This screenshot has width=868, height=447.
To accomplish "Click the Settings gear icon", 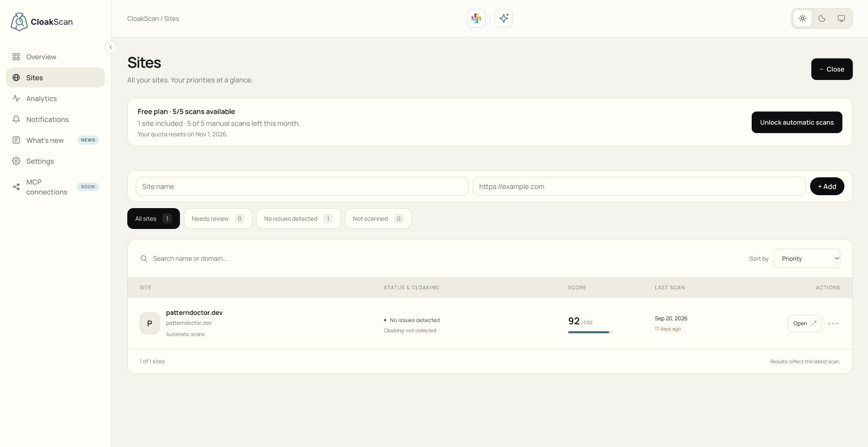I will click(16, 161).
